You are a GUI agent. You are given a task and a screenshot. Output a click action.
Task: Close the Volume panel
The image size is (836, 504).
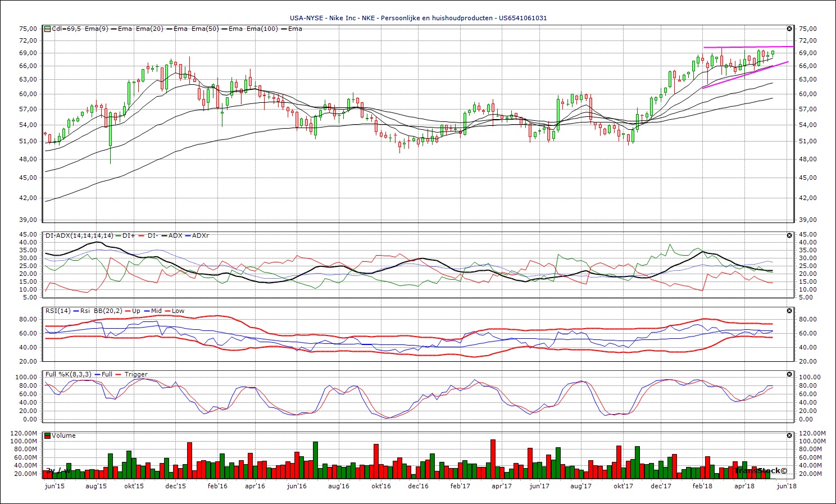tap(789, 435)
